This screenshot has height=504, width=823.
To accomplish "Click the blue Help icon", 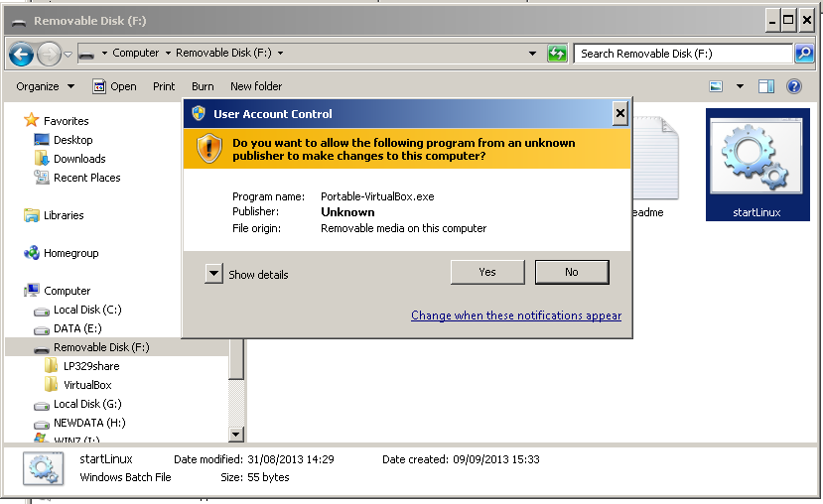I will (x=794, y=86).
